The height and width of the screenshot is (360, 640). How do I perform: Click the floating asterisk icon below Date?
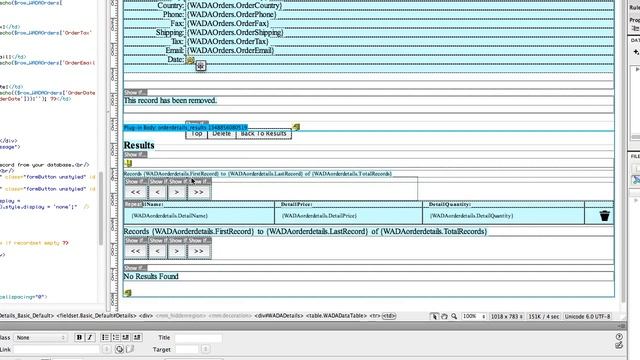[200, 66]
